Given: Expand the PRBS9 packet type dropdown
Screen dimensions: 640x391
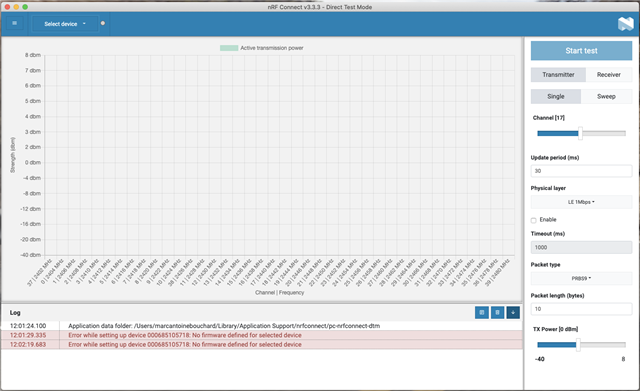Looking at the screenshot, I should 581,278.
